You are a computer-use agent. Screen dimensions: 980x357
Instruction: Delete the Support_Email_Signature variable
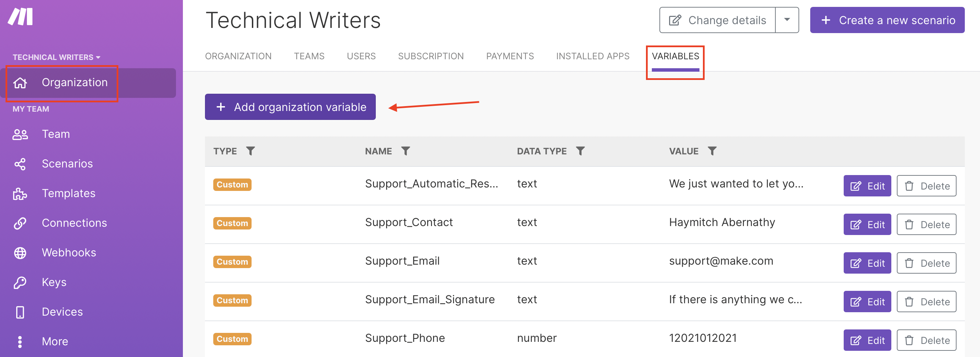pyautogui.click(x=927, y=302)
